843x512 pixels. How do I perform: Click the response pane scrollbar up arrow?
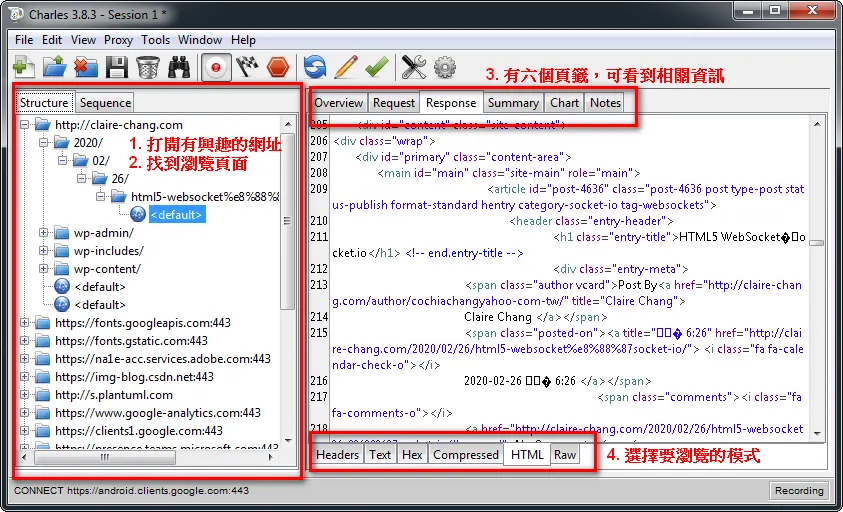point(817,124)
